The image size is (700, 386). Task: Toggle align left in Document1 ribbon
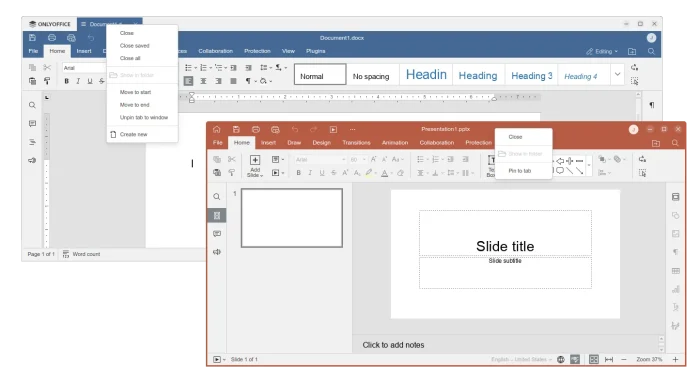point(188,81)
